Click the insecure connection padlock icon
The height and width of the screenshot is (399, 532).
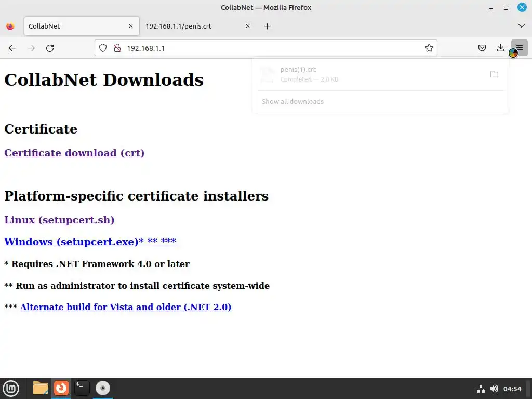pos(117,48)
